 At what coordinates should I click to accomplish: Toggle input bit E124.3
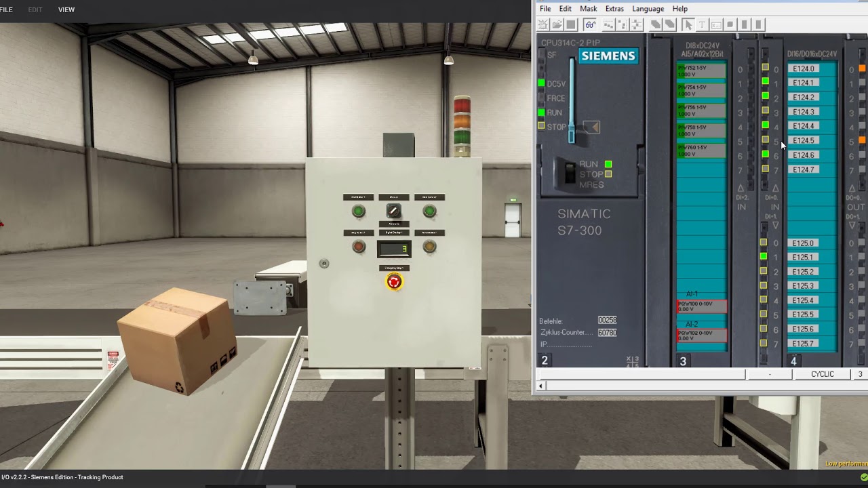pyautogui.click(x=765, y=110)
